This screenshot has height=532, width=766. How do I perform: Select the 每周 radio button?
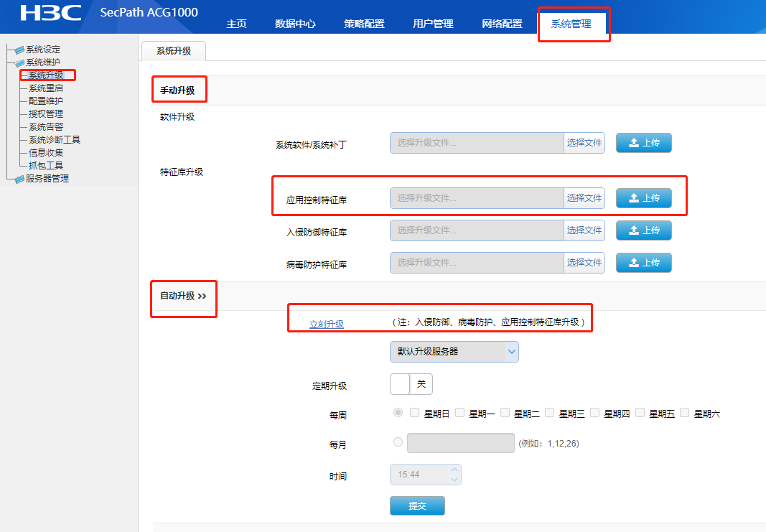(398, 412)
